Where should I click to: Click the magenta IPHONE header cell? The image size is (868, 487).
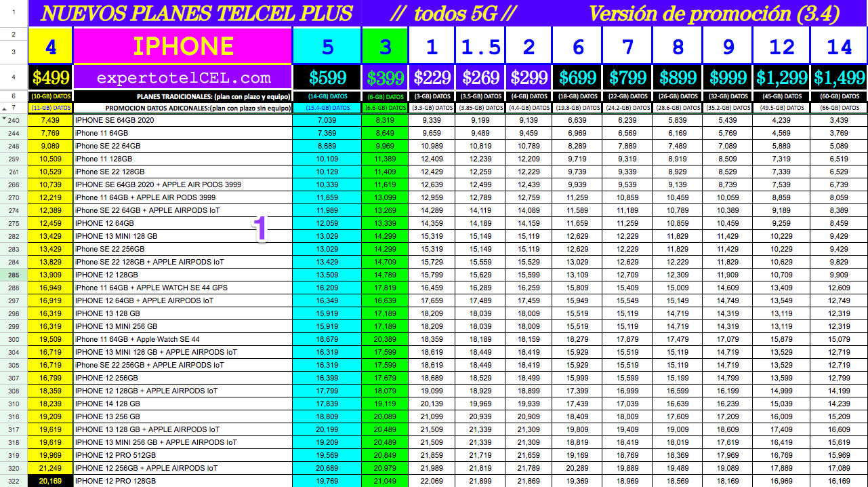[183, 45]
